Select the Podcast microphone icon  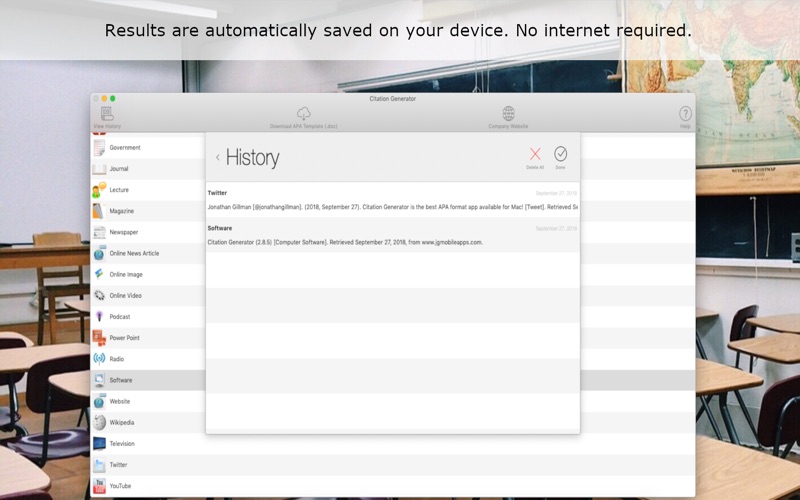[99, 317]
